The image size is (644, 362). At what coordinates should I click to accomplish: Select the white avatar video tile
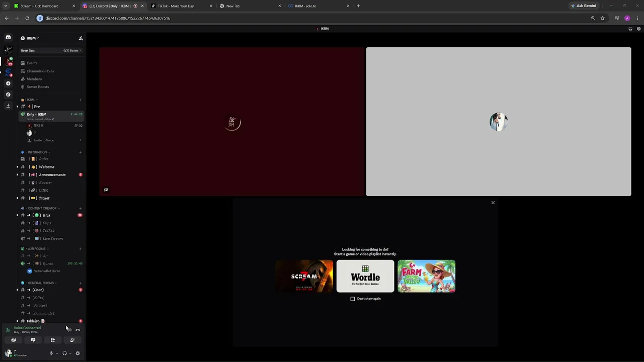pos(499,122)
